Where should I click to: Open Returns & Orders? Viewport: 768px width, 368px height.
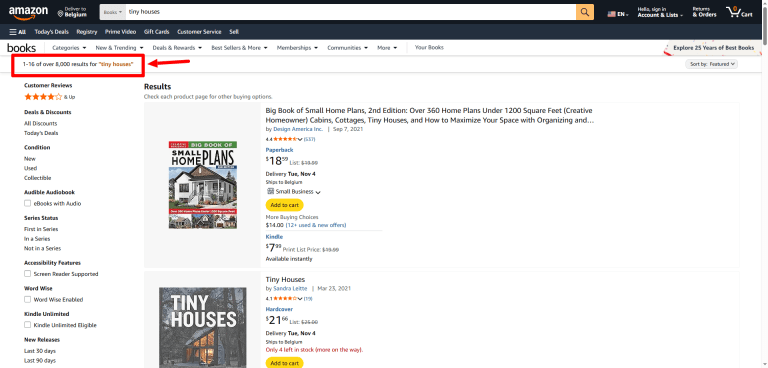click(704, 12)
